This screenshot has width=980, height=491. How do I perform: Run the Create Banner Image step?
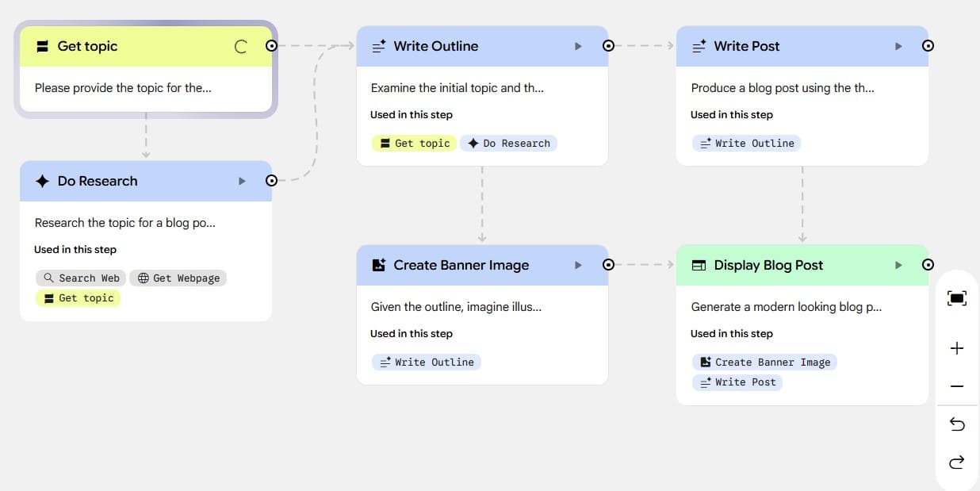click(x=578, y=265)
